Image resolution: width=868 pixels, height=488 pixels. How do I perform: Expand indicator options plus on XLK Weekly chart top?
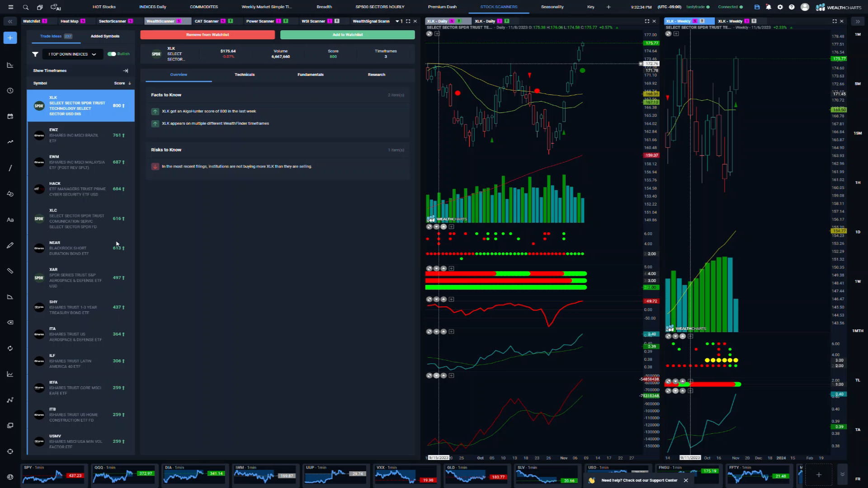click(x=676, y=34)
